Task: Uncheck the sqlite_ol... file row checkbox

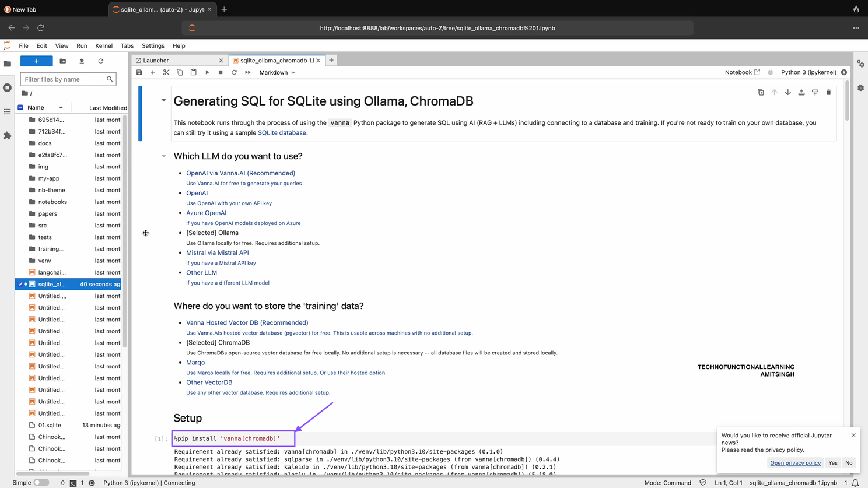Action: tap(20, 284)
